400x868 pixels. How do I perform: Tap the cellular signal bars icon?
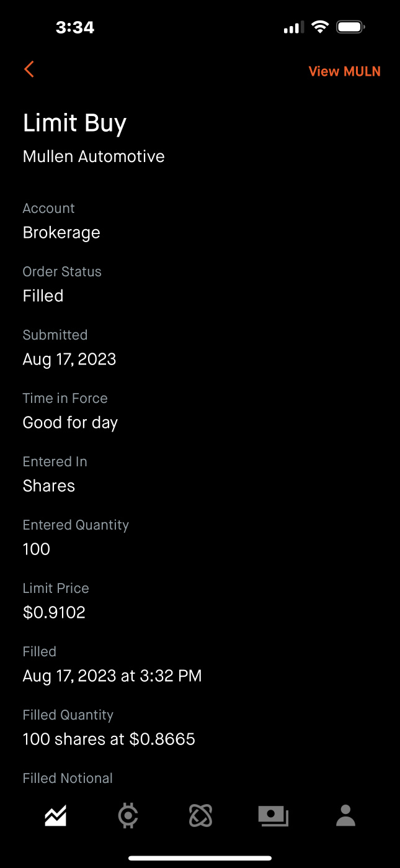(293, 27)
